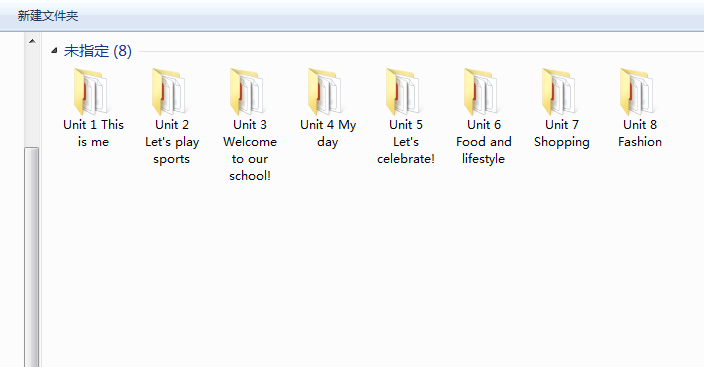Click the 'Unit 6 Food and lifestyle' label
The width and height of the screenshot is (704, 367).
(484, 142)
